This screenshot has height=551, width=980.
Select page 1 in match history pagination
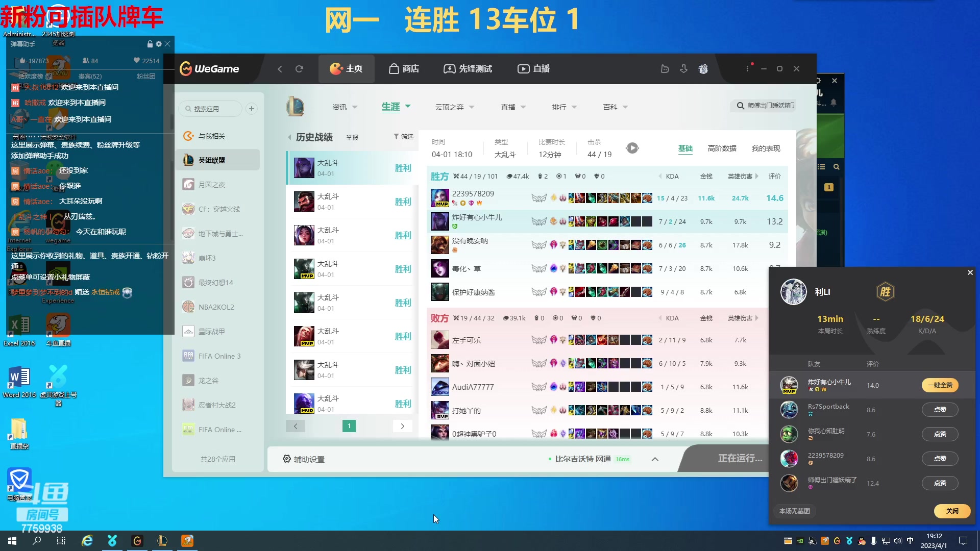[x=349, y=426]
